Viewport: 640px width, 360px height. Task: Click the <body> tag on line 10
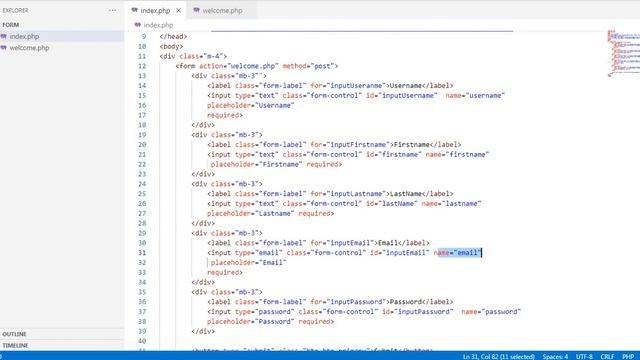click(171, 47)
